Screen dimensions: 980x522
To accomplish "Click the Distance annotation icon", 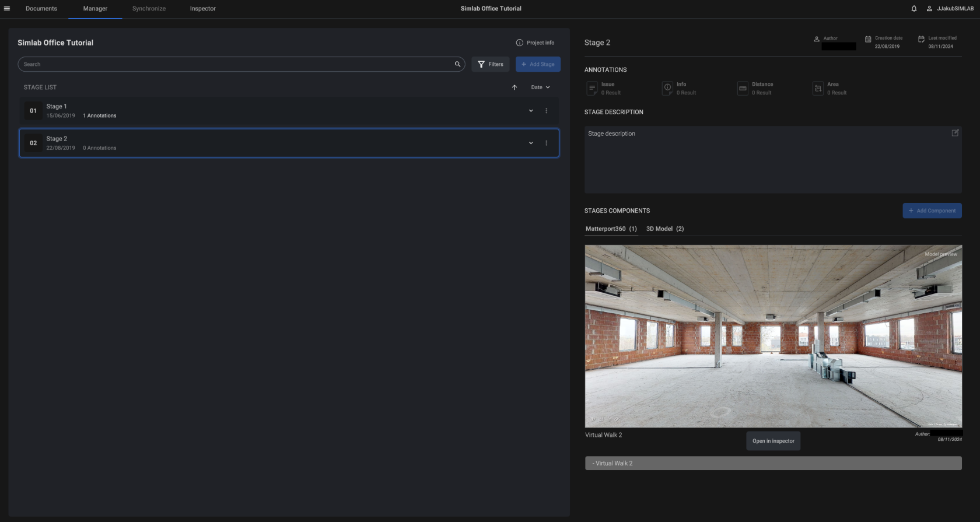I will pyautogui.click(x=743, y=89).
